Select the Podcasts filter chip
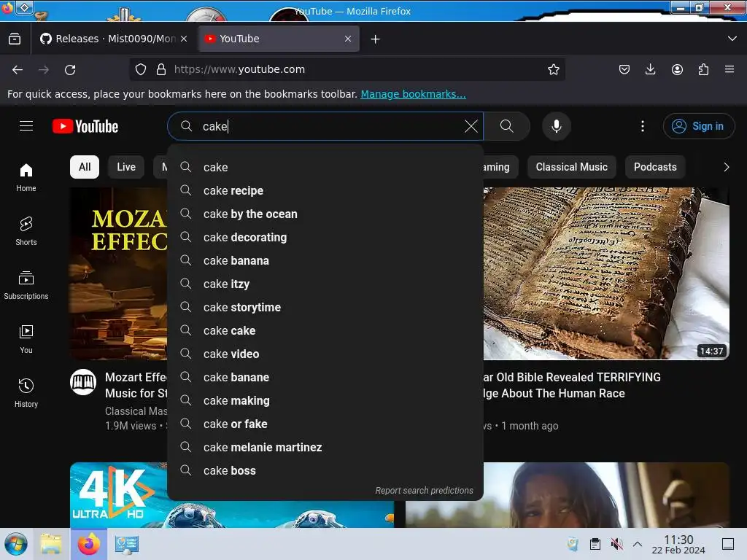This screenshot has width=747, height=560. pos(654,167)
